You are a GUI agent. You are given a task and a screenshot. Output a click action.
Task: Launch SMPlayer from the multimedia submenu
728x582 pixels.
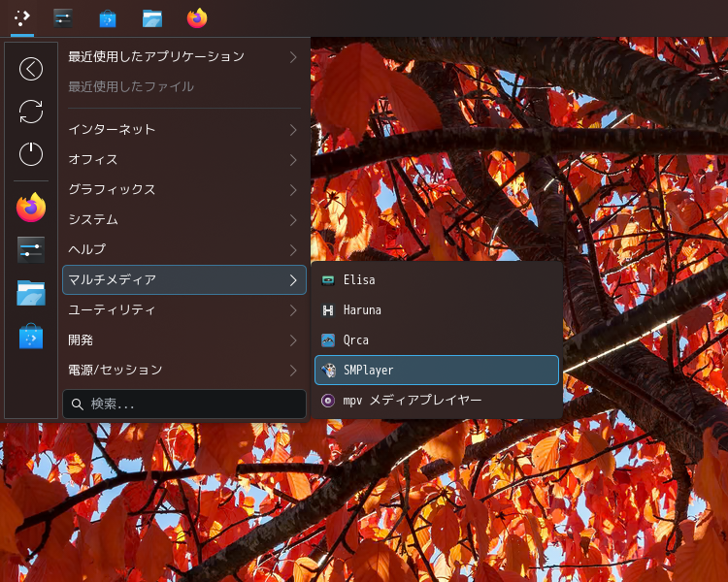[437, 370]
